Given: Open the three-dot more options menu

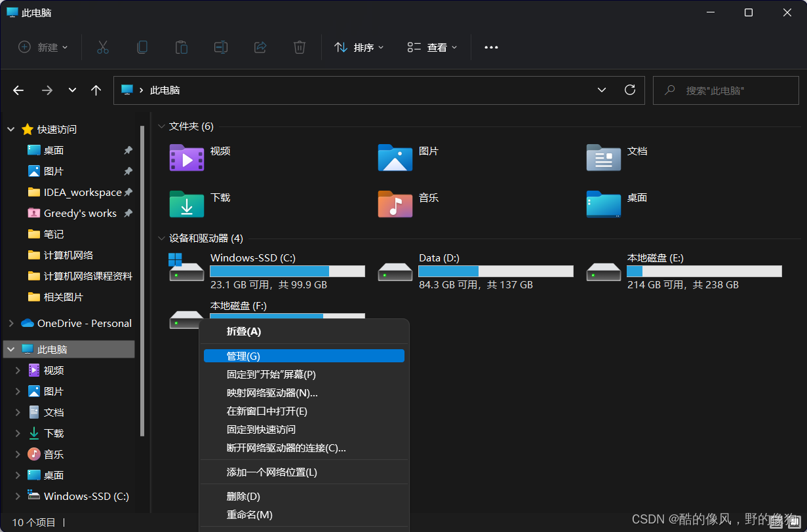Looking at the screenshot, I should pos(491,47).
